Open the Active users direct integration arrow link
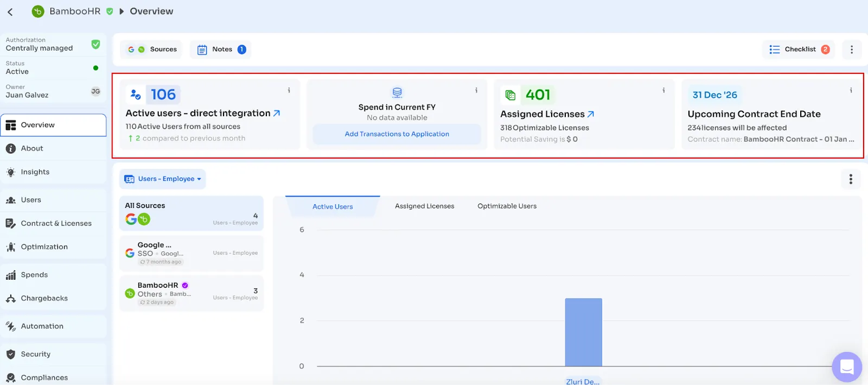 coord(277,113)
